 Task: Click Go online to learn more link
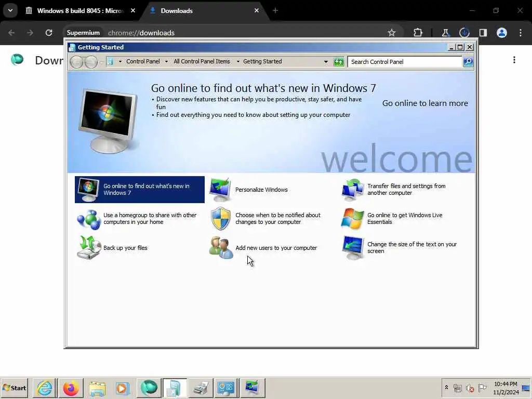425,103
